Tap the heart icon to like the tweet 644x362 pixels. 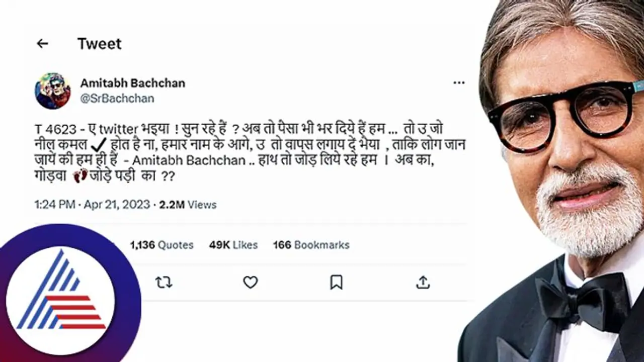tap(250, 284)
